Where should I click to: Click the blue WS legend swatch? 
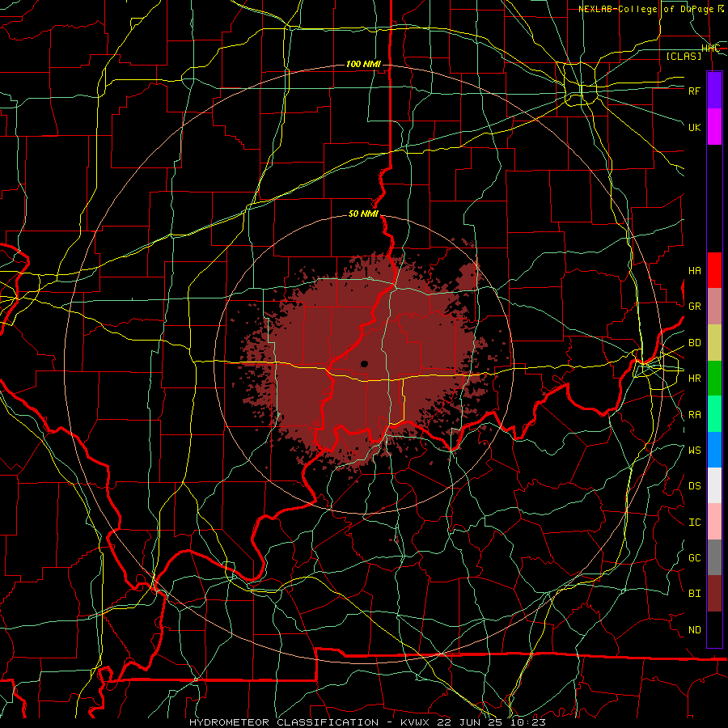click(714, 450)
